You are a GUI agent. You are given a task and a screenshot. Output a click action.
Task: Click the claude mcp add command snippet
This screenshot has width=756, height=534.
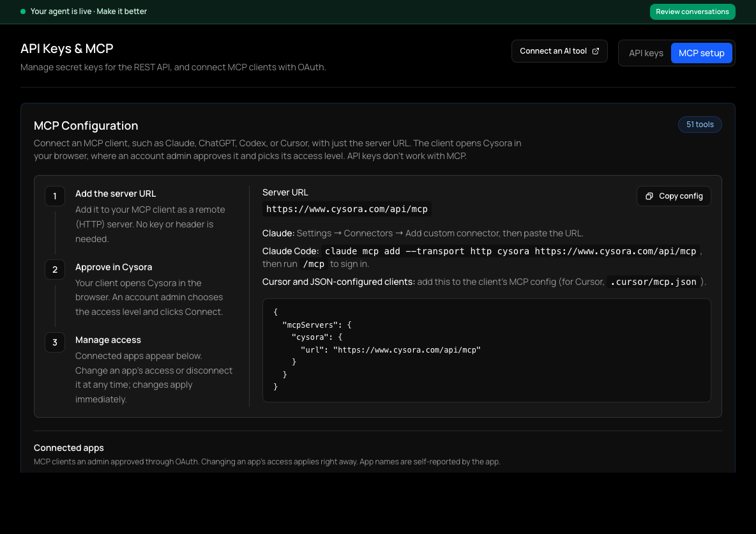(x=511, y=251)
